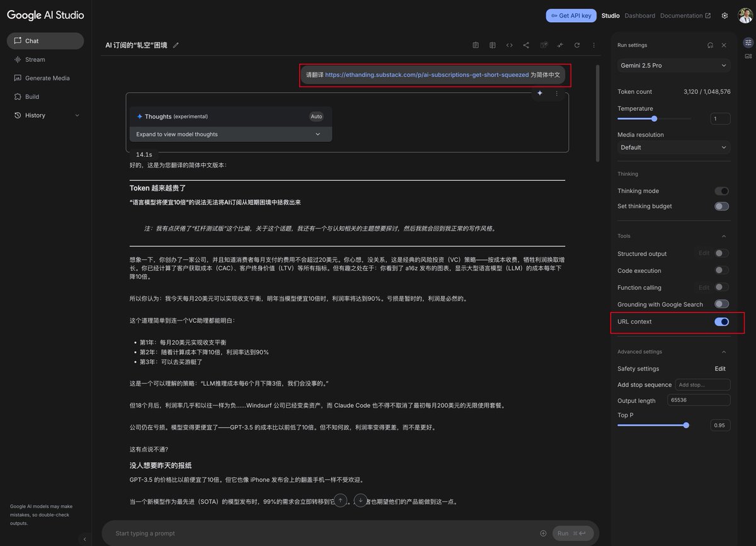Jump to next turn with down arrow
The image size is (756, 546).
pos(360,501)
